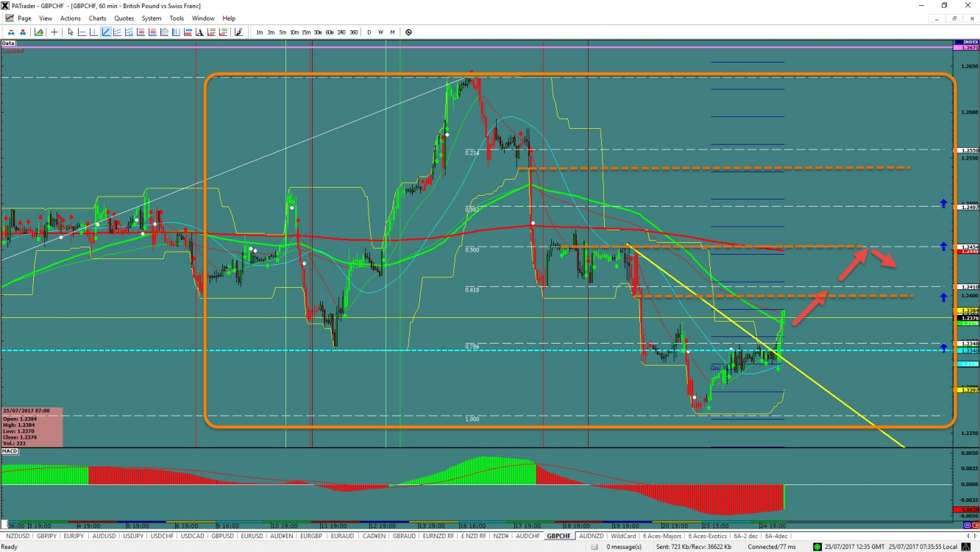
Task: Switch to the EURNZD RF tab
Action: point(438,536)
